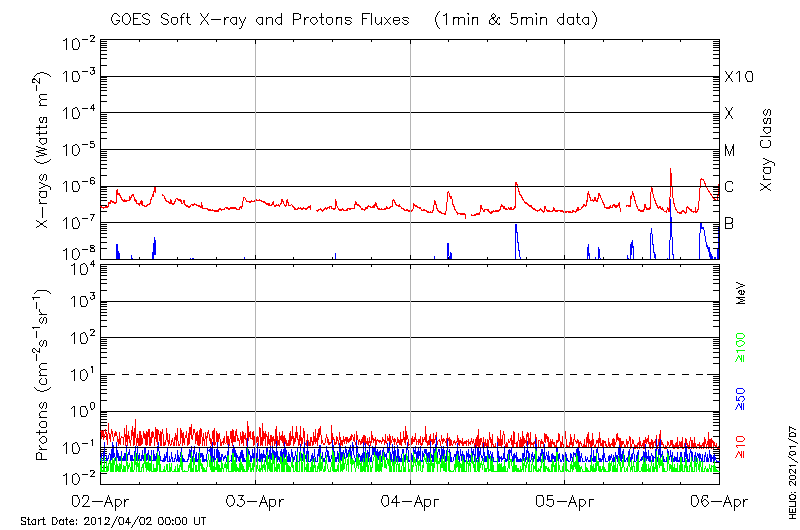Click the red ≥10 MeV legend label

coord(741,446)
